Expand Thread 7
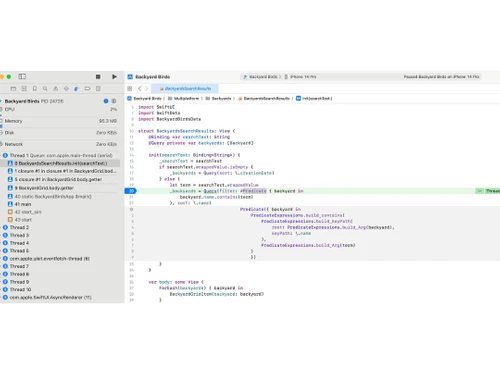 1,266
